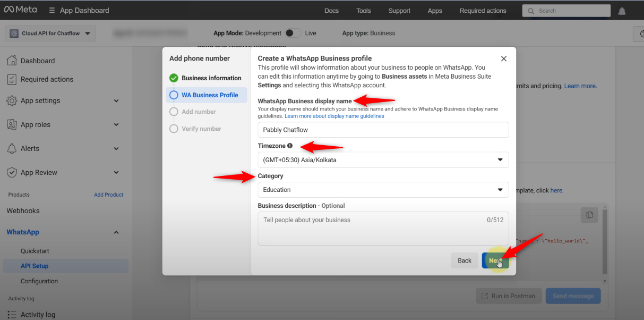Open the Timezone dropdown
644x320 pixels.
pos(383,159)
